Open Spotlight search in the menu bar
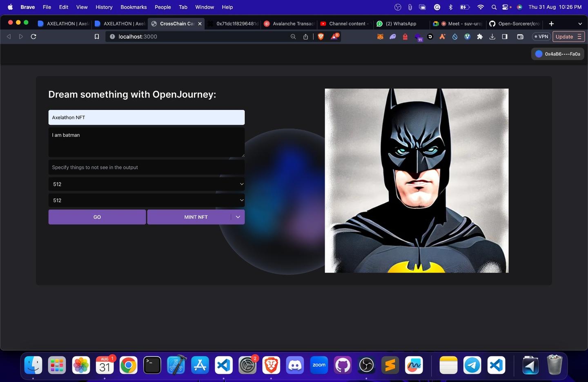This screenshot has width=588, height=382. pyautogui.click(x=494, y=7)
